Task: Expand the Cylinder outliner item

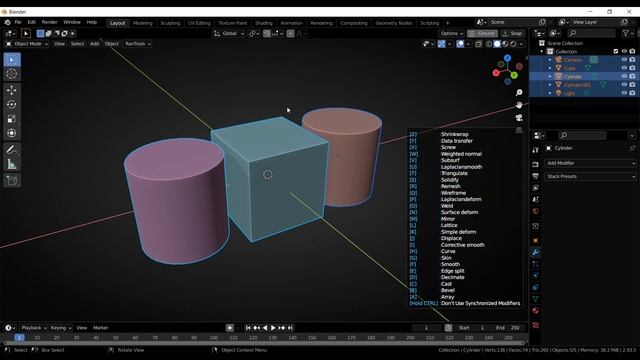Action: [550, 76]
